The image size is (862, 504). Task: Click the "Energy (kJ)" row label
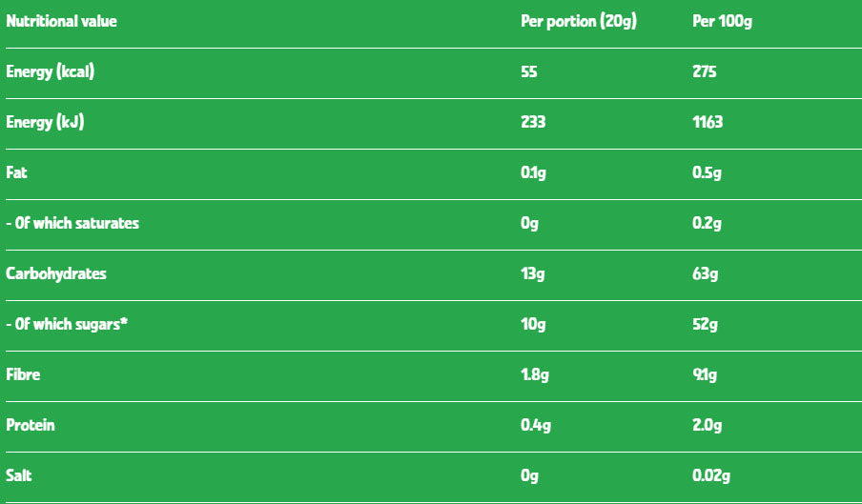pos(45,122)
